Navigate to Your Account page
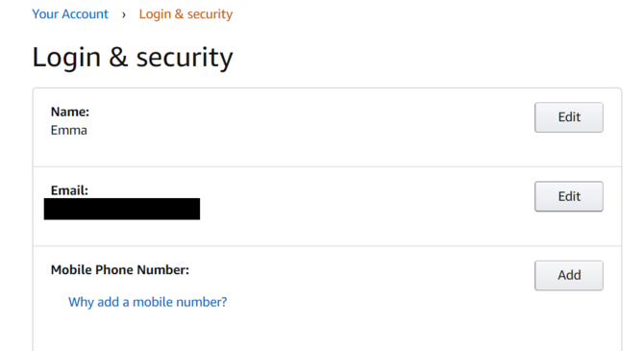Screen dimensions: 644x351 pos(70,14)
